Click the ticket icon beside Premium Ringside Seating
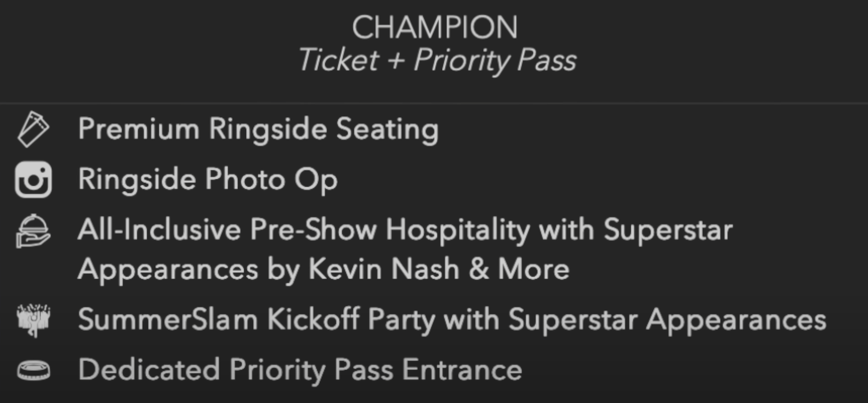Screen dimensions: 868x403 [33, 129]
